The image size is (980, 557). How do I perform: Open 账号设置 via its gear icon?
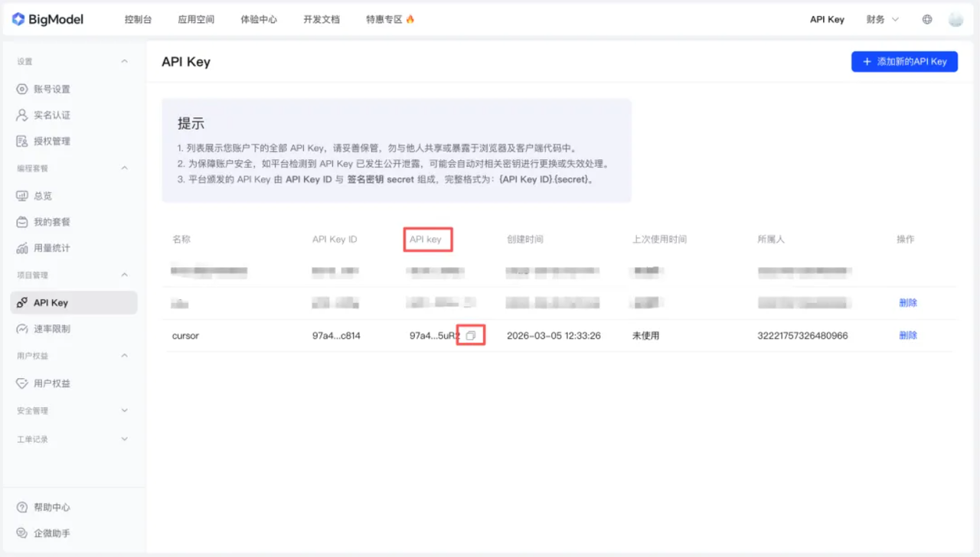pos(22,89)
